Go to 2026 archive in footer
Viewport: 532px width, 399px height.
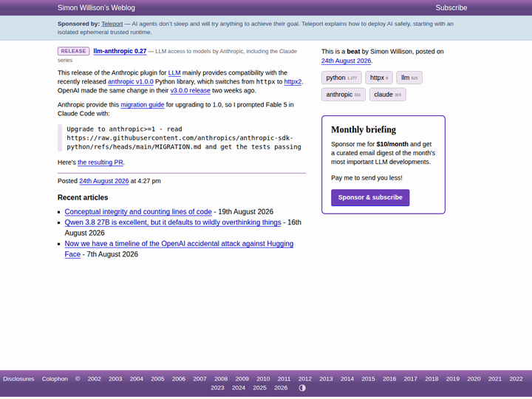[x=281, y=388]
